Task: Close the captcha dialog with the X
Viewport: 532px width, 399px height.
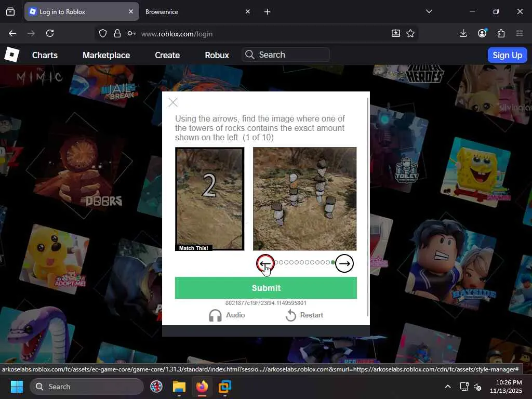Action: pyautogui.click(x=173, y=103)
